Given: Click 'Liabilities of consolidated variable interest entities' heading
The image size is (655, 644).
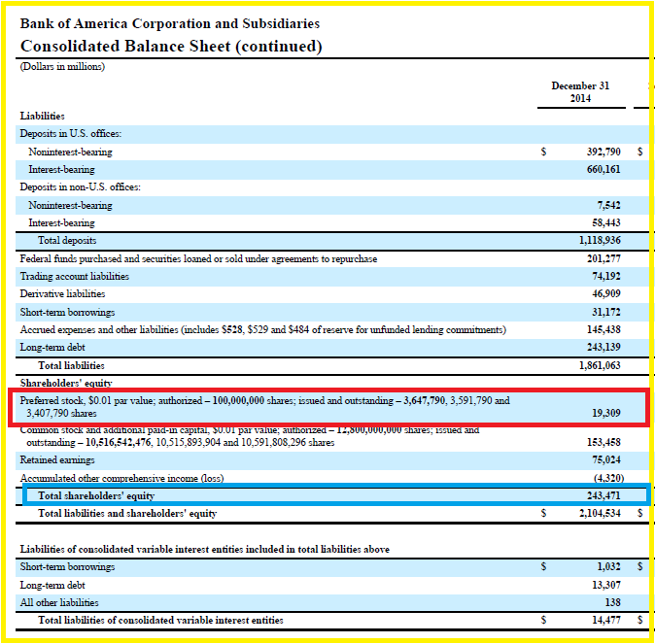Looking at the screenshot, I should coord(205,549).
